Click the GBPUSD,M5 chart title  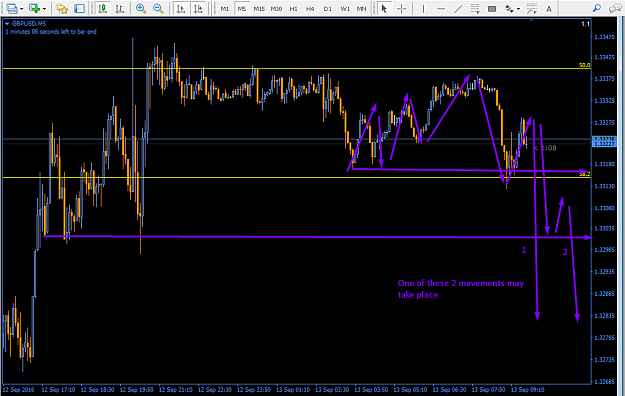click(29, 24)
